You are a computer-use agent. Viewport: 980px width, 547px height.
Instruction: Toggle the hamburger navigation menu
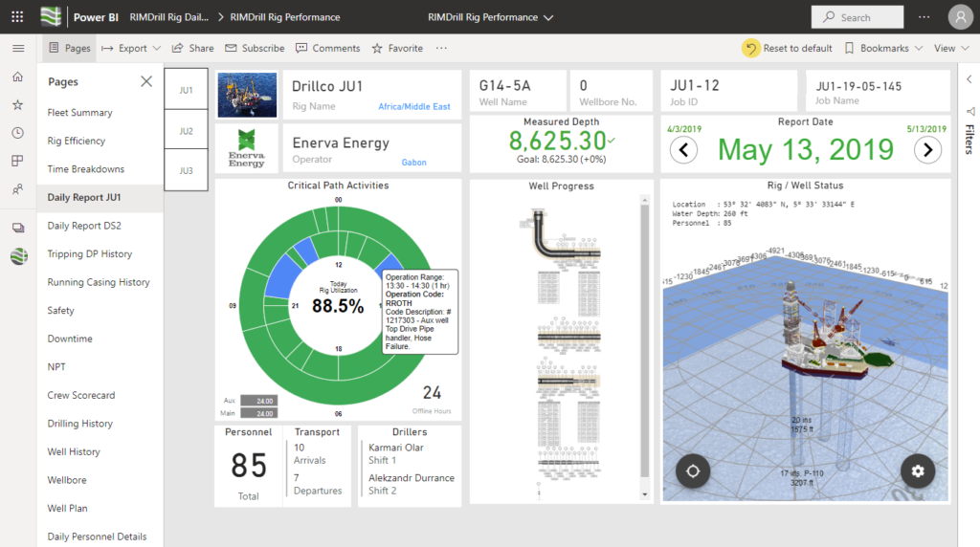[18, 48]
